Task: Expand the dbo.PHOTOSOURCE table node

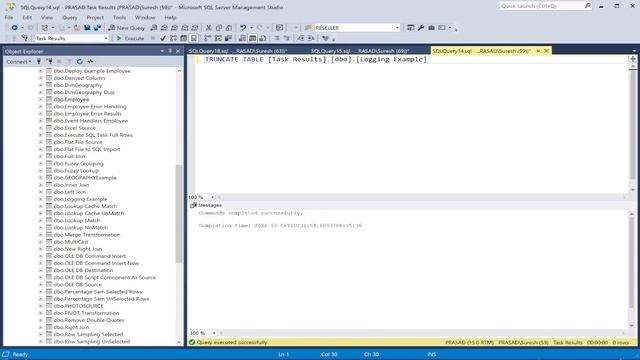Action: 40,306
